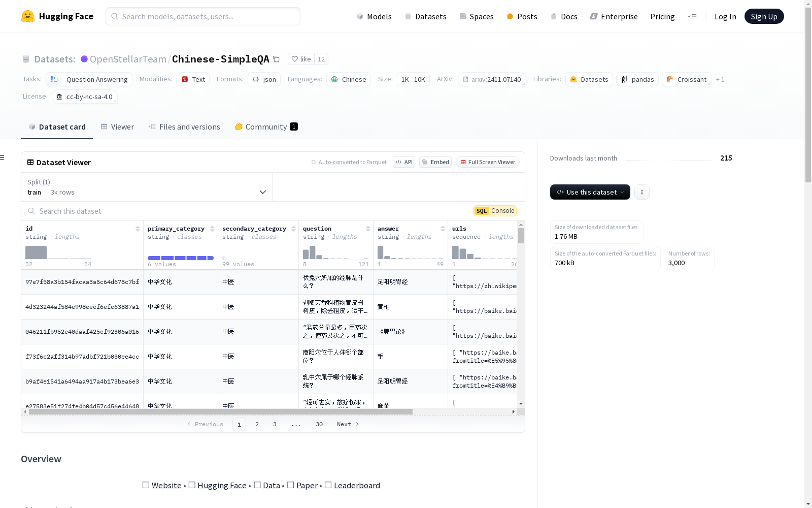The image size is (812, 508).
Task: Sort by the question column
Action: (368, 229)
